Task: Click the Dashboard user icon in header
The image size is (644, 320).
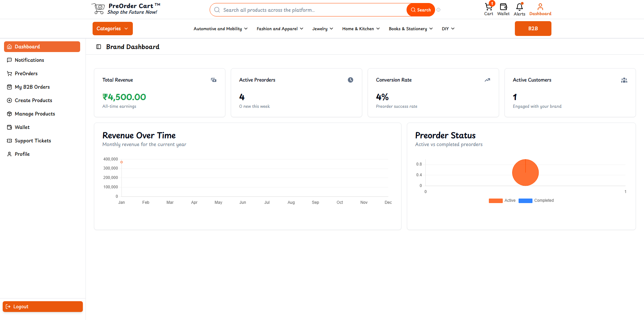Action: (x=540, y=7)
